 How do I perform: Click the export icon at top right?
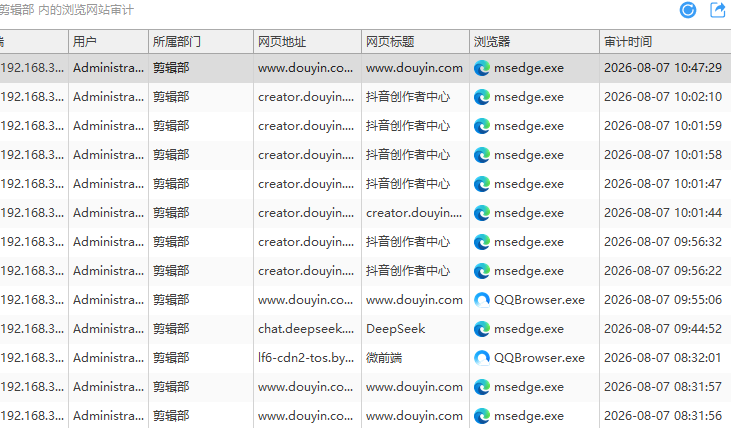tap(717, 10)
